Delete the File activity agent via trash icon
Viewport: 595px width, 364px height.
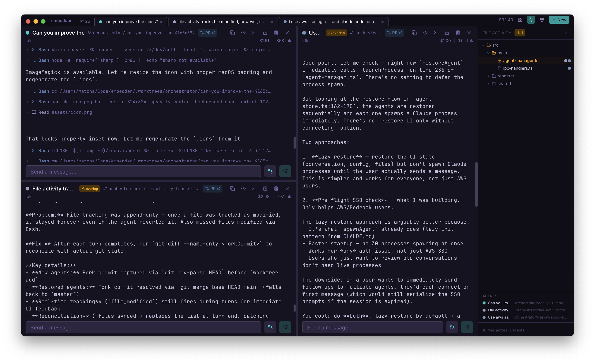pyautogui.click(x=276, y=188)
